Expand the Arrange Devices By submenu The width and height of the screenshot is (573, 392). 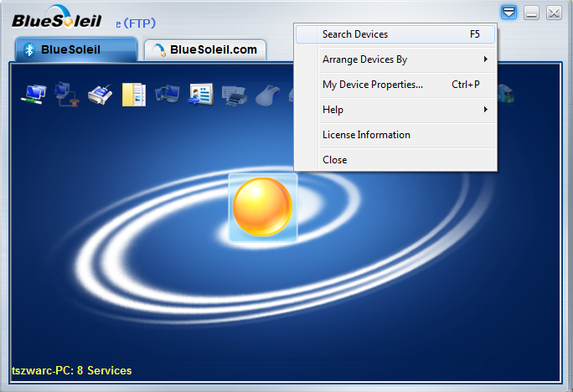[x=395, y=59]
